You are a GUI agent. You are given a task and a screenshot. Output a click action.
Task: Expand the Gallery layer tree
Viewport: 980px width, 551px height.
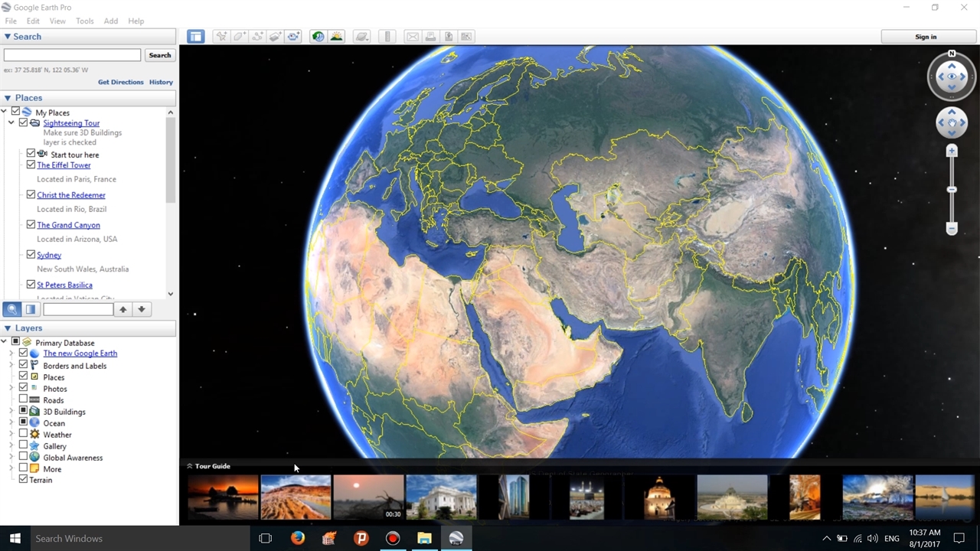[x=11, y=446]
